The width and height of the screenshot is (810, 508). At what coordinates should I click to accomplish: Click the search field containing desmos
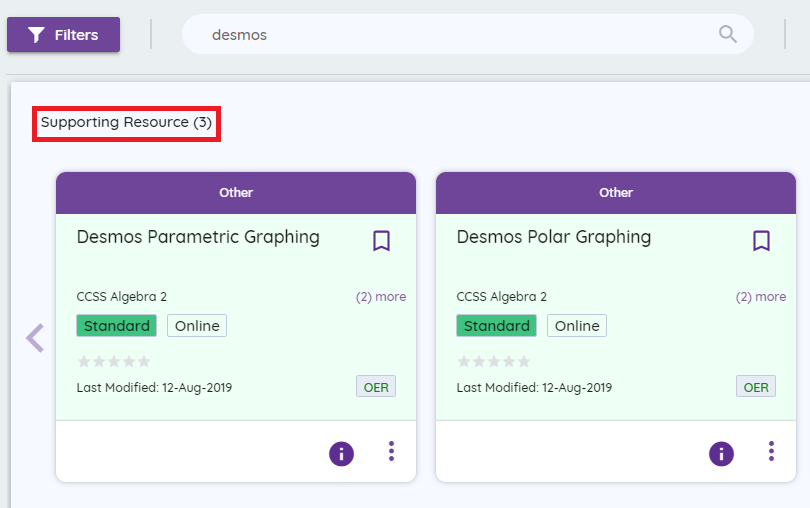[468, 35]
